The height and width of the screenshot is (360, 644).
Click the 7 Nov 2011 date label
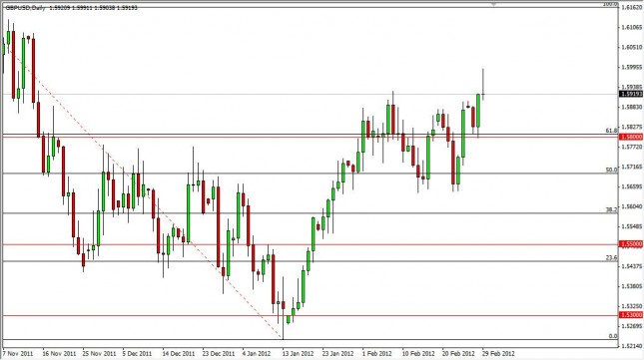click(x=18, y=353)
